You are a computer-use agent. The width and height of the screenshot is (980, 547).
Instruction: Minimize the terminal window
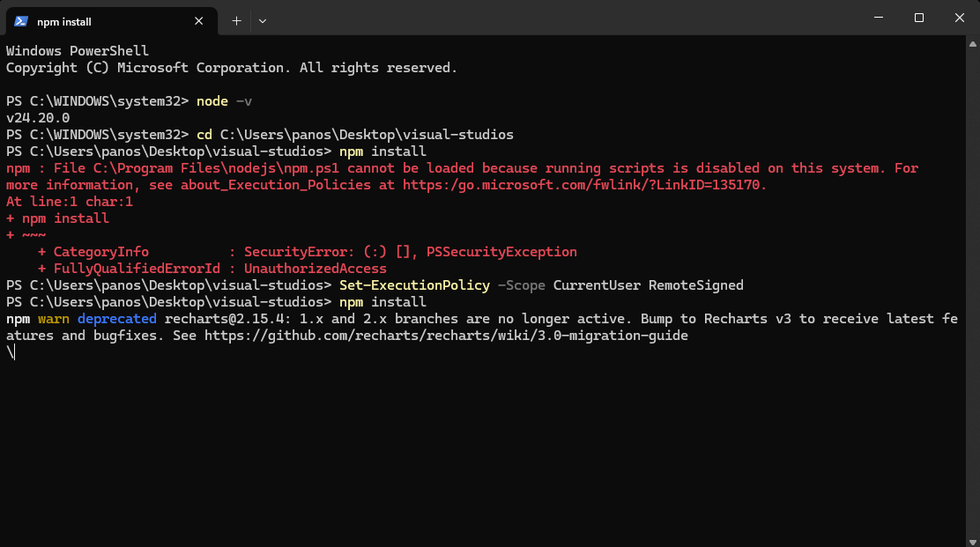(x=878, y=18)
